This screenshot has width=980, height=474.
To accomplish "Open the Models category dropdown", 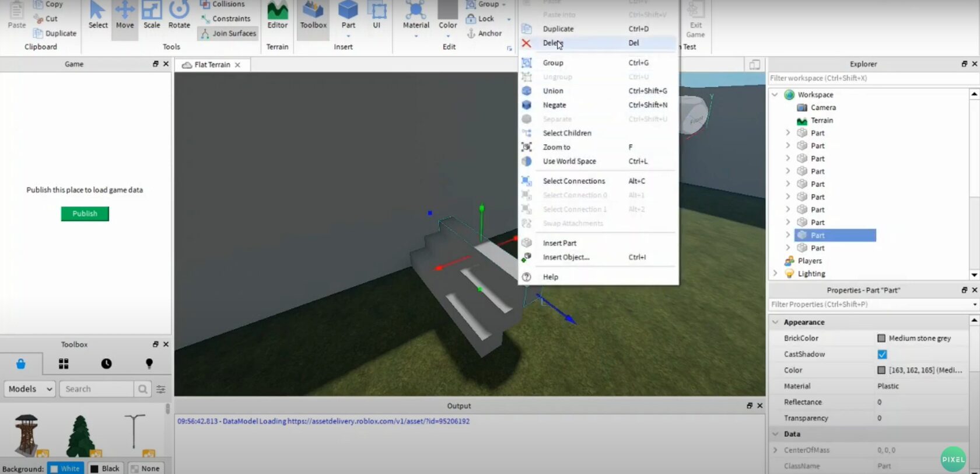I will pyautogui.click(x=30, y=389).
